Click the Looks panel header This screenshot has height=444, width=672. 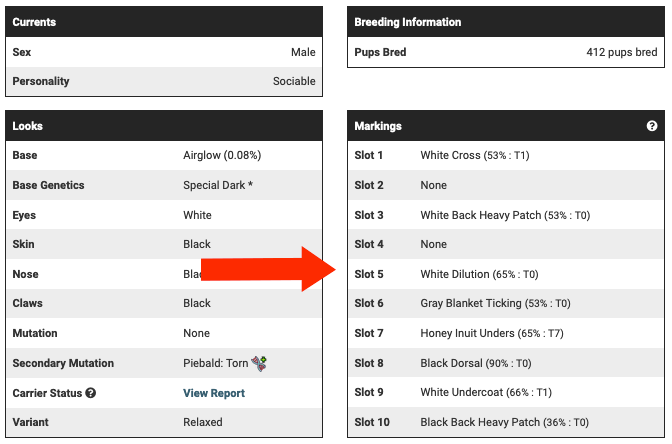coord(164,126)
